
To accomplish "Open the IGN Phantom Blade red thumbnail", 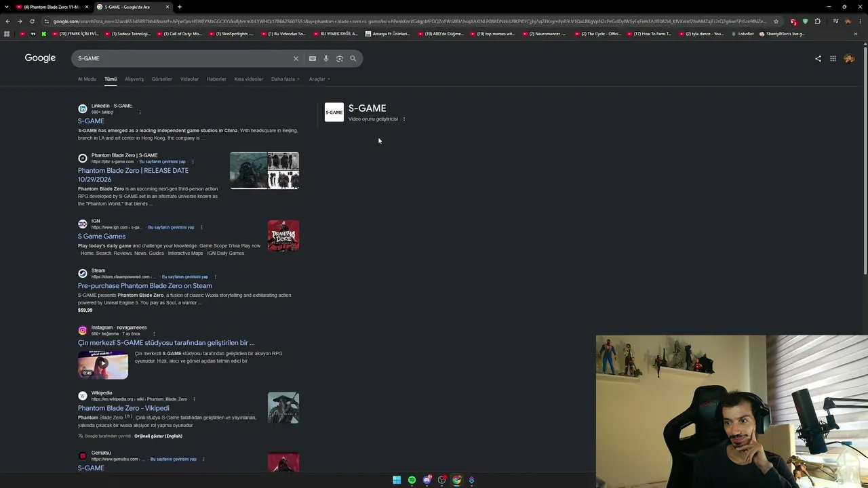I will (x=283, y=236).
